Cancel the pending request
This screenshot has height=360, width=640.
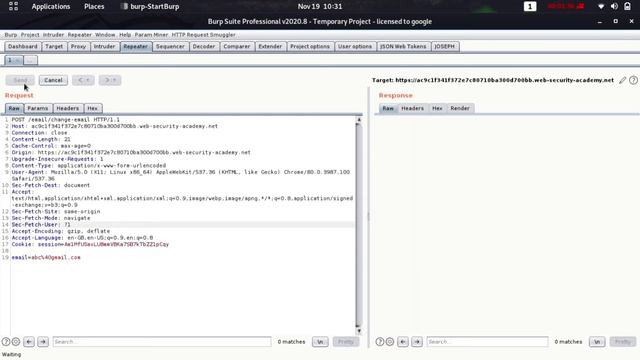click(x=53, y=80)
